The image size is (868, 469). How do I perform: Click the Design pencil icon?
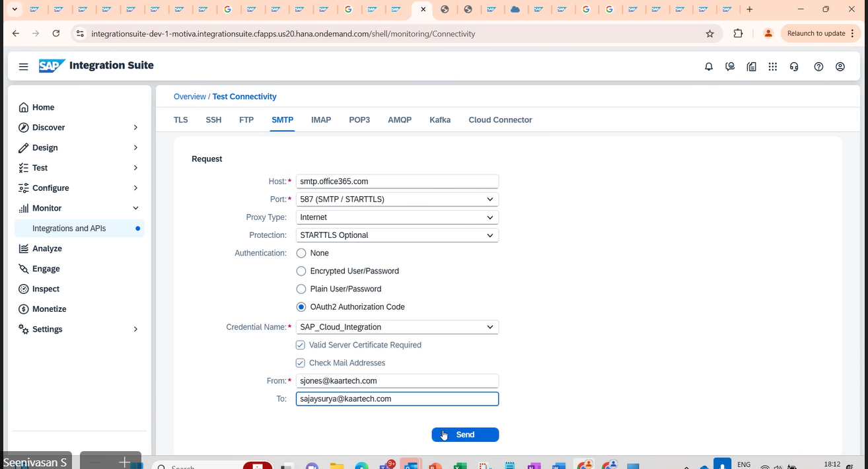[24, 147]
